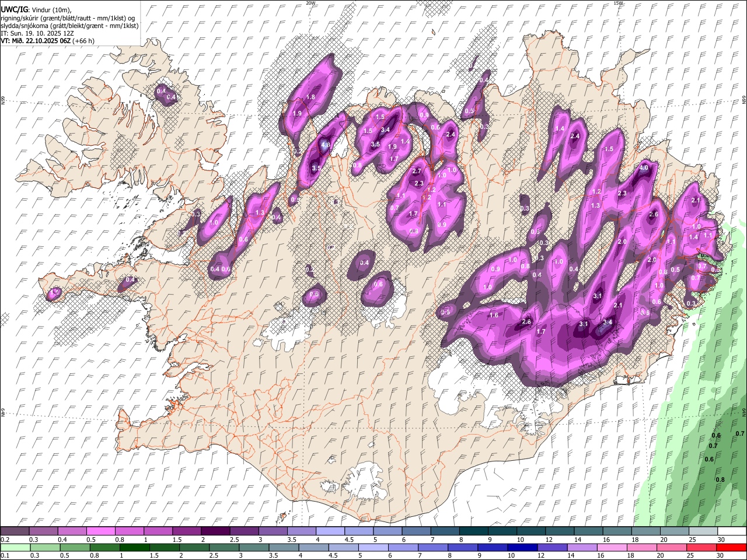Click the navy blue swatch after '10' in bottom legend

522,548
